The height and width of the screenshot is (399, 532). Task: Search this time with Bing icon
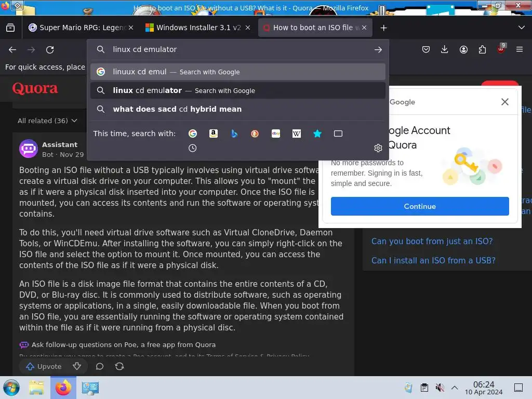click(x=234, y=134)
